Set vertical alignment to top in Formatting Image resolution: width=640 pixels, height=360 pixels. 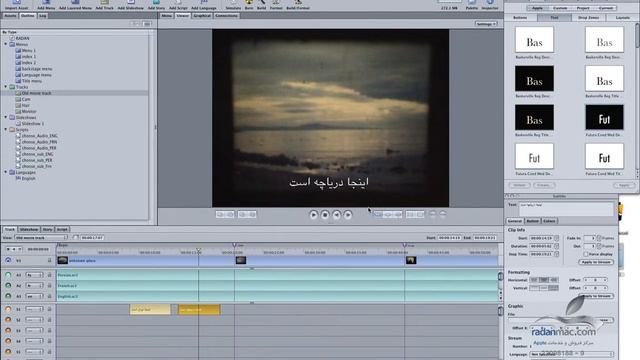pyautogui.click(x=534, y=288)
